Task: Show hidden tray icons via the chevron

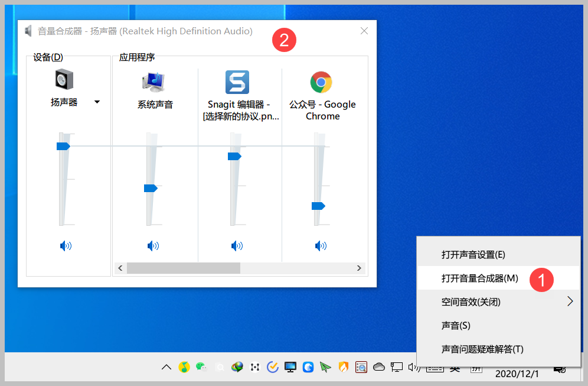Action: pyautogui.click(x=166, y=367)
